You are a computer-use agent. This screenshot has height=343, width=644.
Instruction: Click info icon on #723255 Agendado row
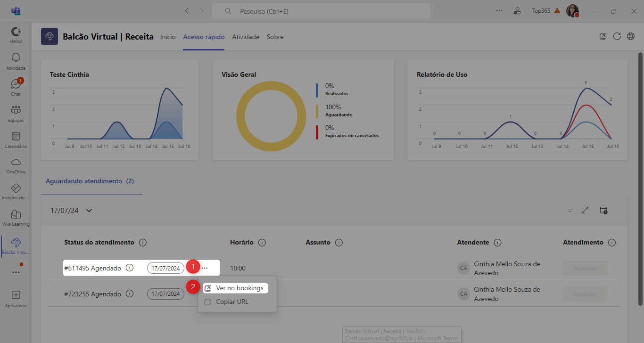click(x=130, y=294)
